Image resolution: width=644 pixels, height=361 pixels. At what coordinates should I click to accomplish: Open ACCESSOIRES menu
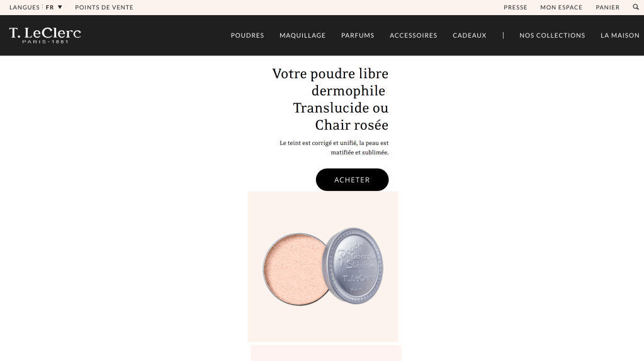coord(413,35)
